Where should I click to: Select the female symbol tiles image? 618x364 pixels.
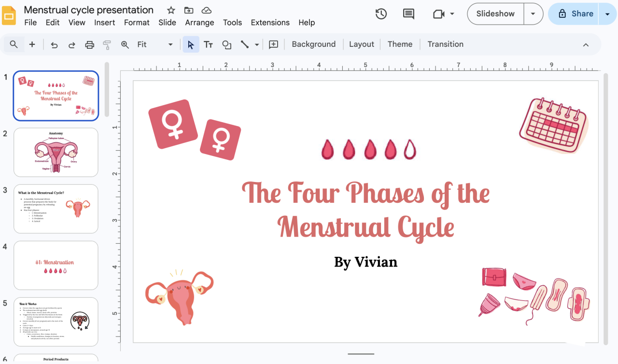pos(194,129)
